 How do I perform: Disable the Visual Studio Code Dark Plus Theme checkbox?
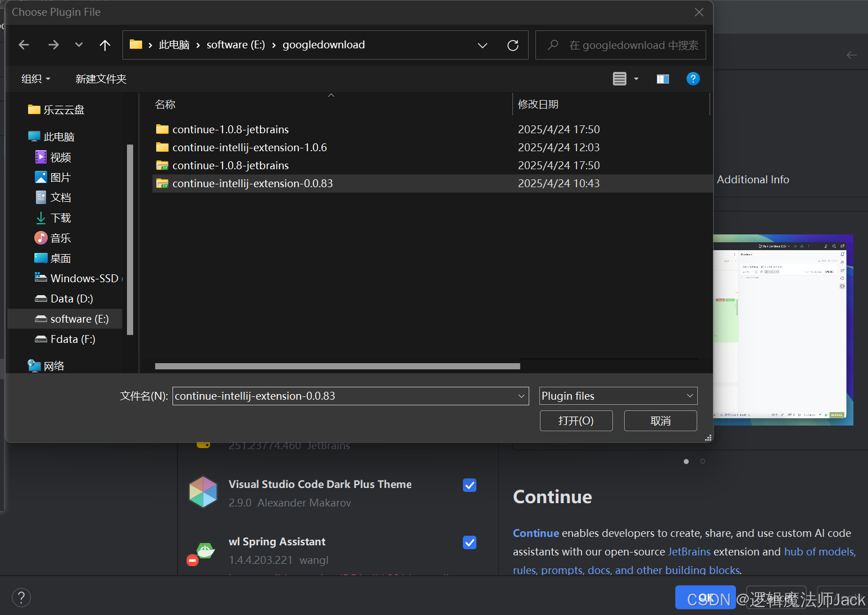tap(470, 485)
